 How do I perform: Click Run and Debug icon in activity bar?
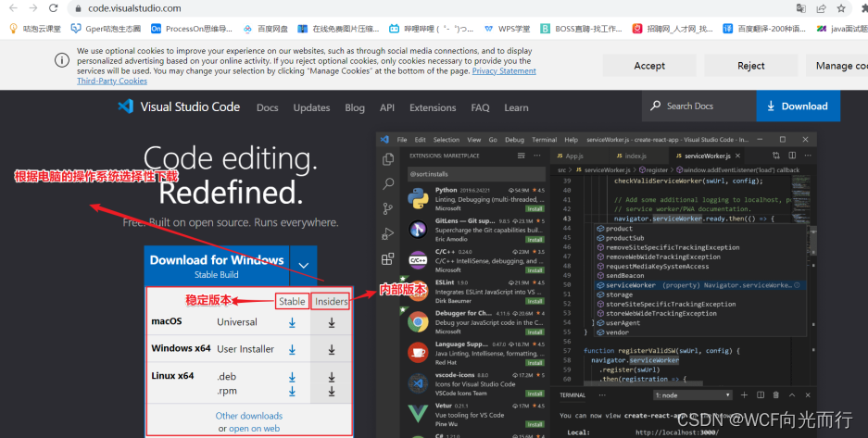click(x=388, y=234)
